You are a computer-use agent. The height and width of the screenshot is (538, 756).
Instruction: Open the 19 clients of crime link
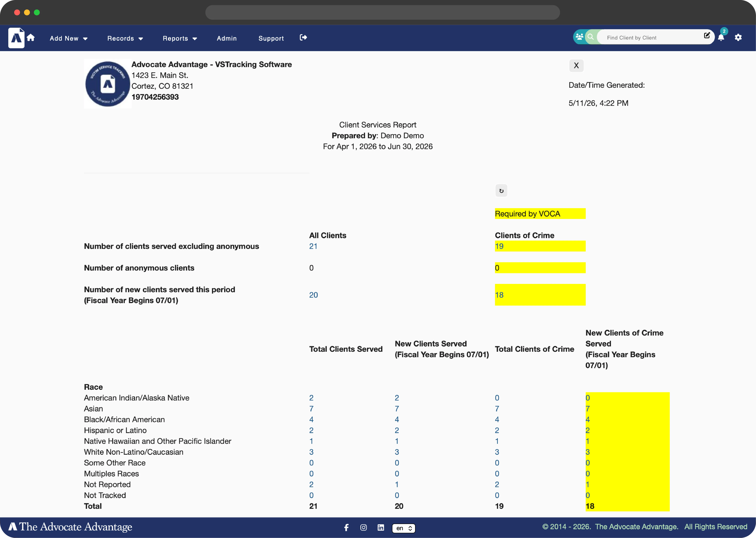(499, 246)
